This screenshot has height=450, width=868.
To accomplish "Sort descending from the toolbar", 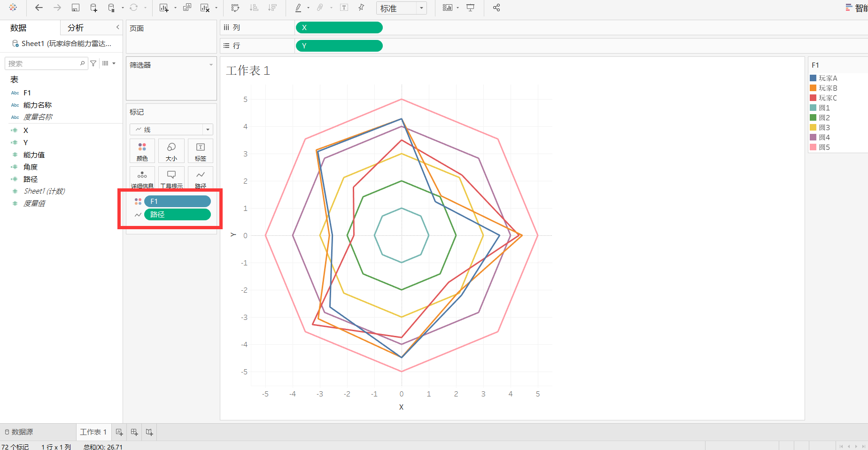I will point(272,8).
